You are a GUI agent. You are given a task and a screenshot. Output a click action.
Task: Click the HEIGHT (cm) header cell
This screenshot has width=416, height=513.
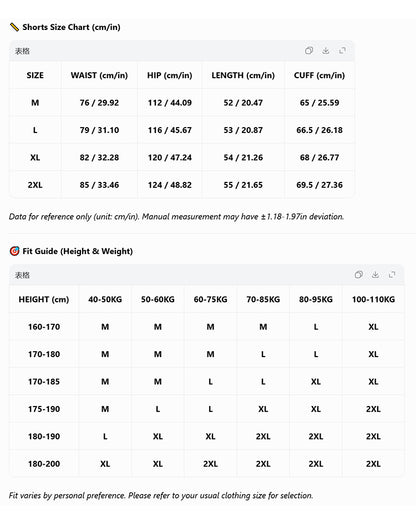(44, 299)
